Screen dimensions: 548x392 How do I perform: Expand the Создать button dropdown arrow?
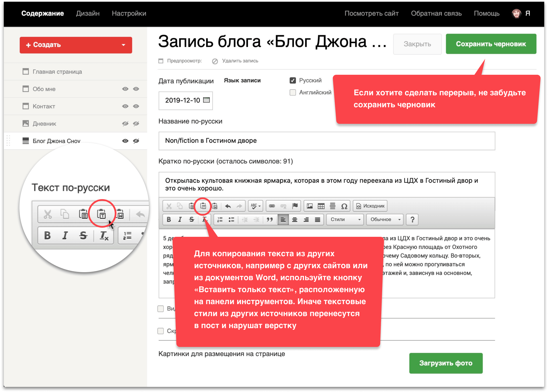pyautogui.click(x=123, y=45)
